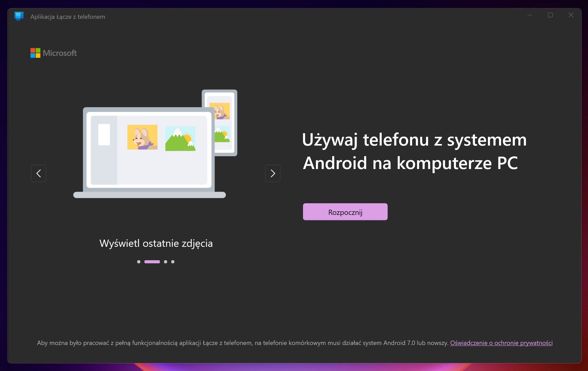Click the Microsoft logo
Screen dimensions: 588x371
pos(54,53)
